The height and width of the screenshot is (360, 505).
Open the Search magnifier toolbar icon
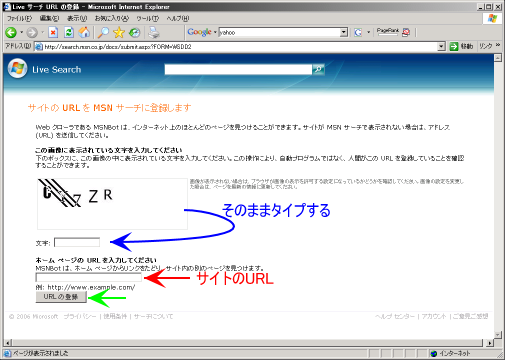[x=103, y=32]
